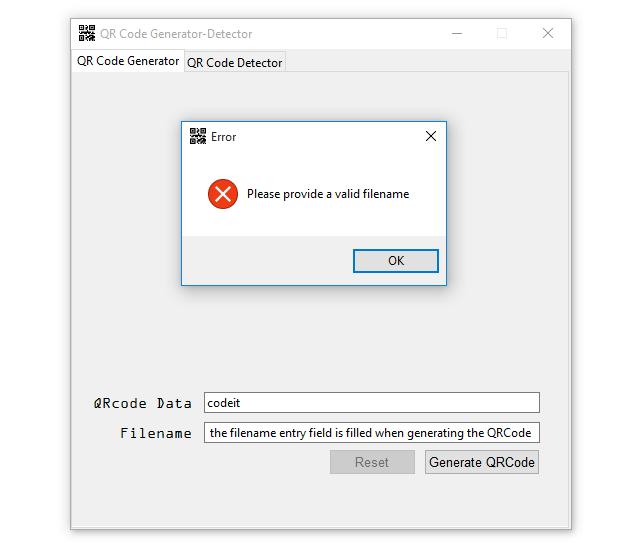Confirm the error with the OK button

[396, 261]
